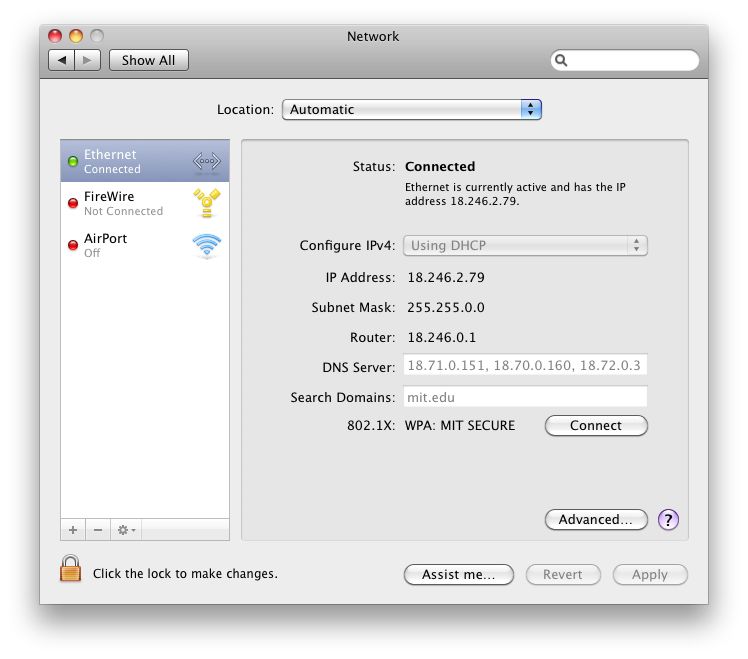Click the Router value 18.246.0.1

[x=442, y=337]
